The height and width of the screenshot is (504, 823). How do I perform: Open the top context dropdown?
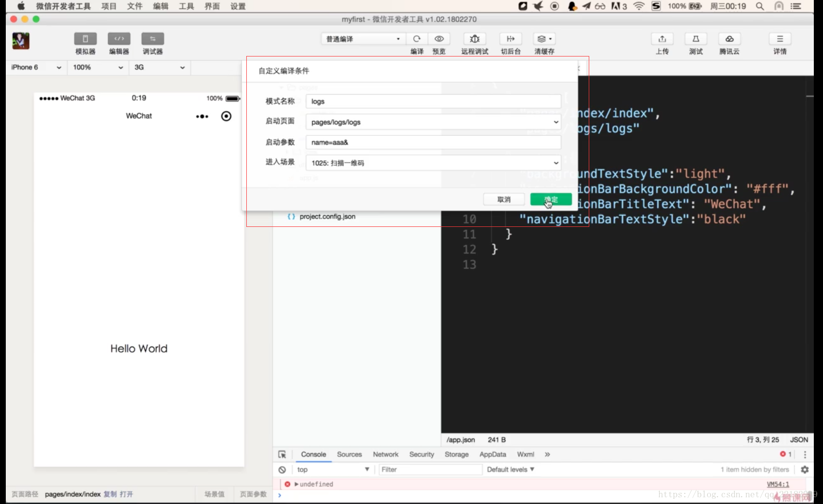pyautogui.click(x=333, y=470)
